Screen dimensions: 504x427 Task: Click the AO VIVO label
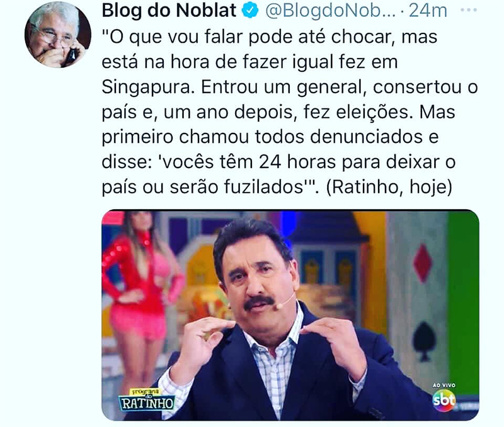click(444, 385)
